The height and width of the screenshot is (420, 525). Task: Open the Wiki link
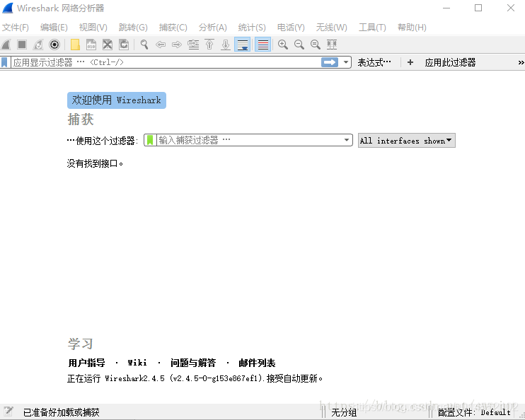137,363
